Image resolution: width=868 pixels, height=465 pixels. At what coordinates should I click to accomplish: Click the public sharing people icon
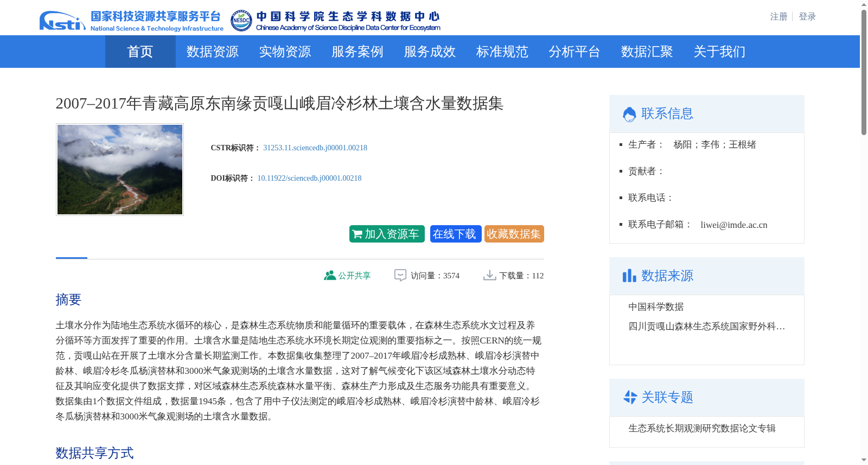[x=330, y=275]
